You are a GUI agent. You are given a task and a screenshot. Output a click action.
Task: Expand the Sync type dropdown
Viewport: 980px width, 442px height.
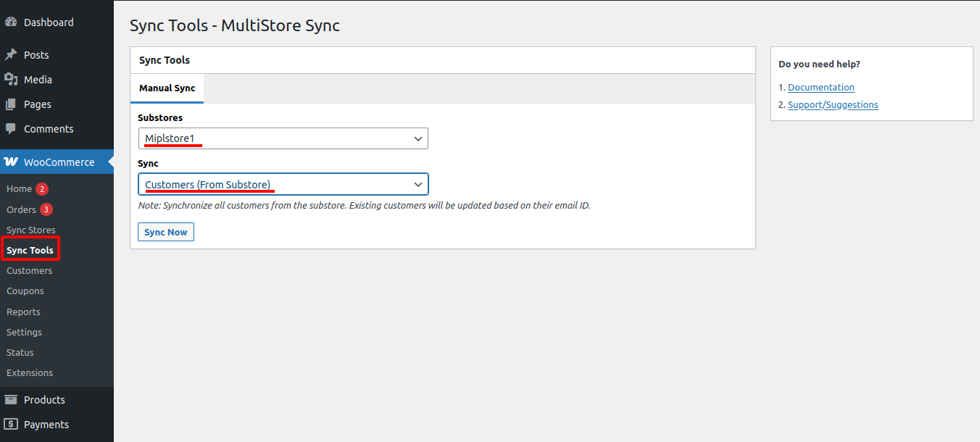[x=283, y=185]
